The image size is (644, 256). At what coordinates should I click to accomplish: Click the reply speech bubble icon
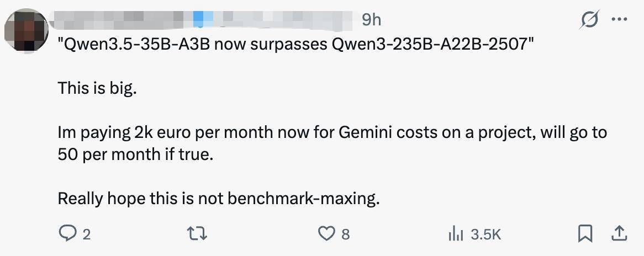[x=67, y=234]
